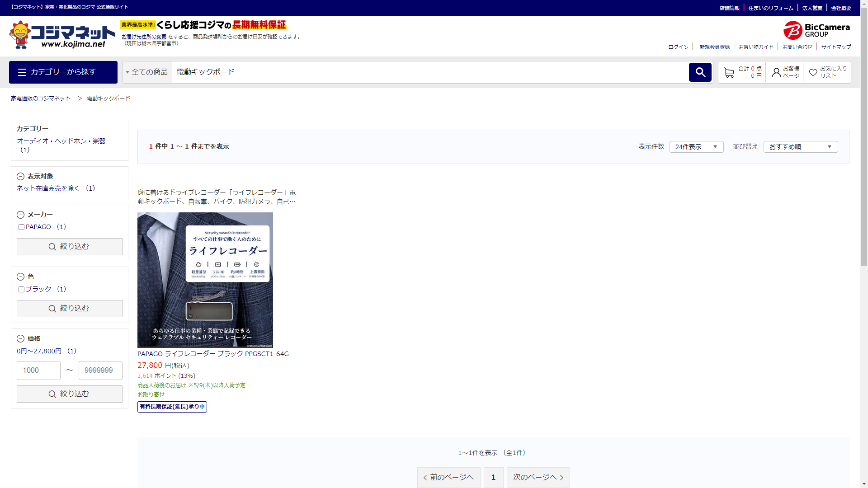Click the minimum price input field

click(38, 371)
